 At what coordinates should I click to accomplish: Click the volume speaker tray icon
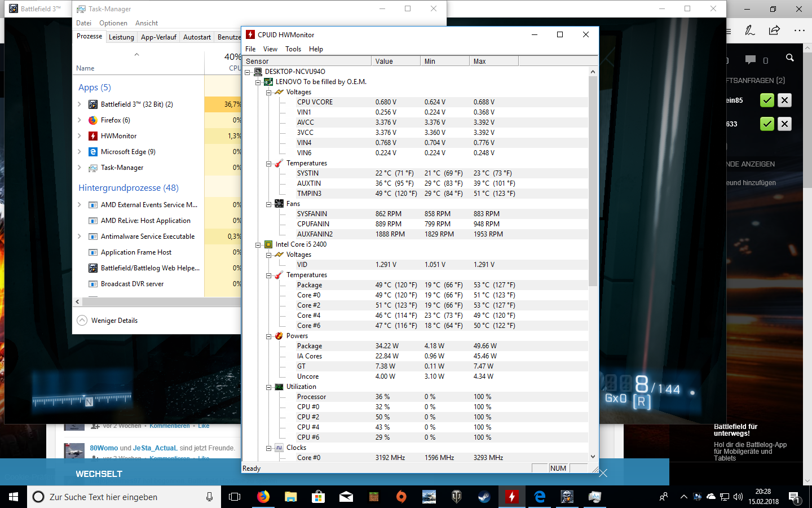[738, 497]
